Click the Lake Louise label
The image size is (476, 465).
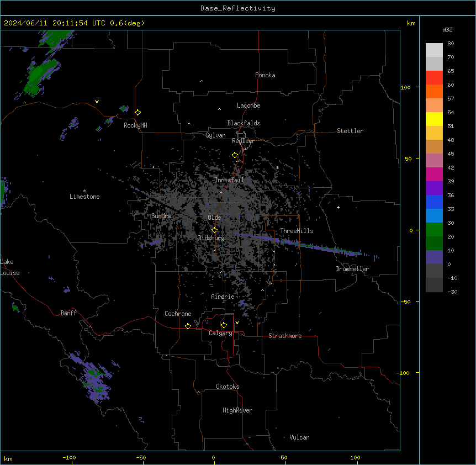tap(10, 267)
